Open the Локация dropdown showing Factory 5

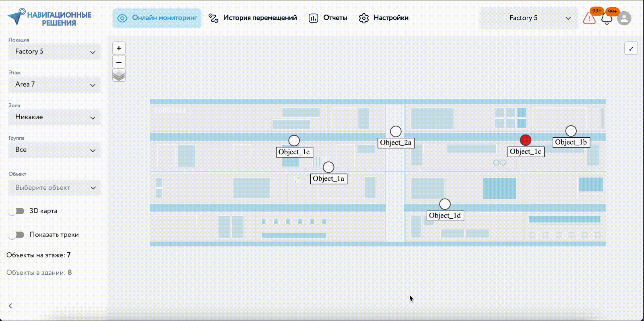point(55,52)
